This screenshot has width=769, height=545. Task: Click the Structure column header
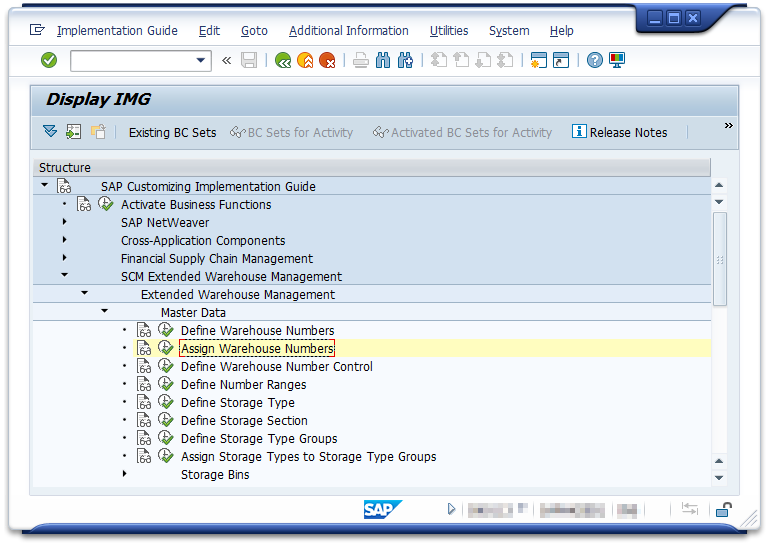point(372,168)
